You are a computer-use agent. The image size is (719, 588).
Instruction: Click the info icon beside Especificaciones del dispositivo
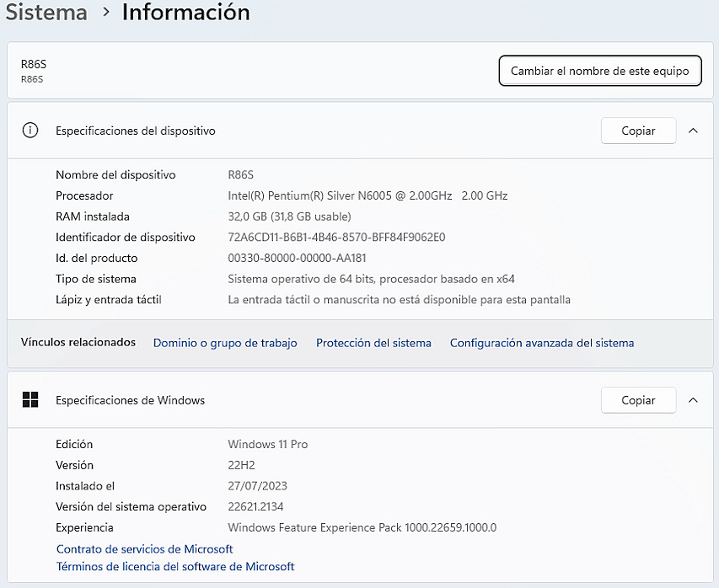30,131
